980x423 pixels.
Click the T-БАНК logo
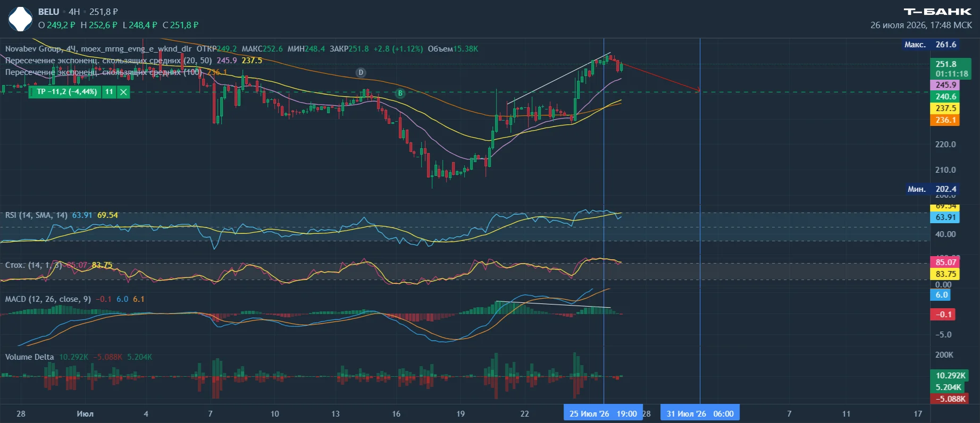pos(937,12)
